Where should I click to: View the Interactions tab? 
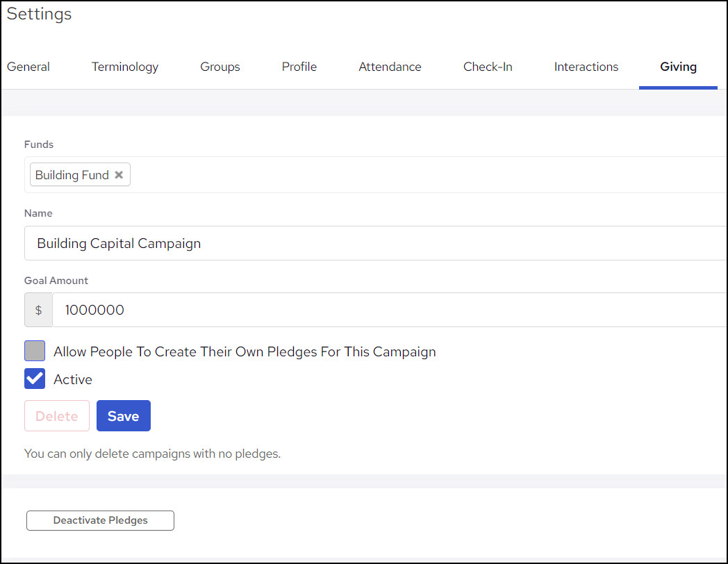(x=586, y=67)
